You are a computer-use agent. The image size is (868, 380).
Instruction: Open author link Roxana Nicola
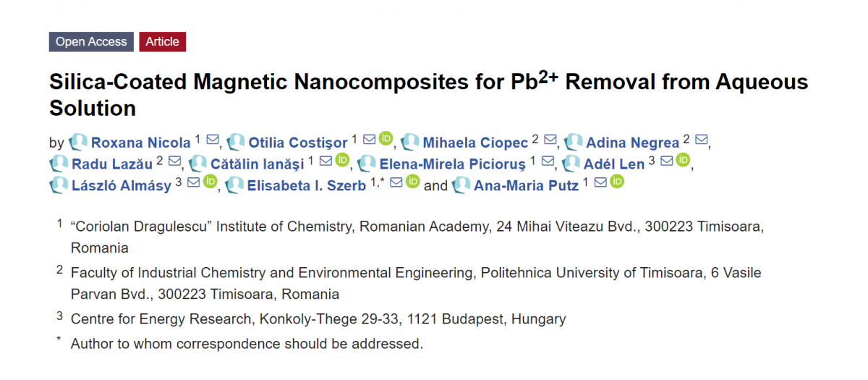pos(140,142)
